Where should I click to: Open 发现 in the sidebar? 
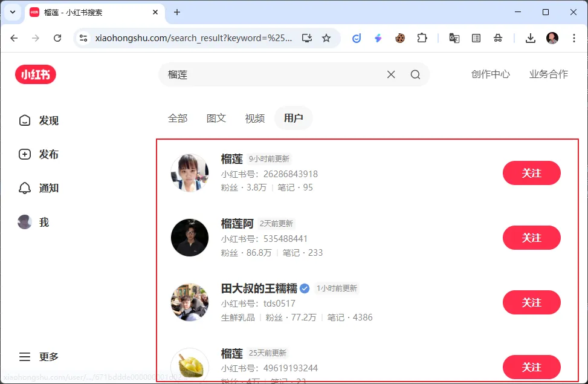coord(39,120)
